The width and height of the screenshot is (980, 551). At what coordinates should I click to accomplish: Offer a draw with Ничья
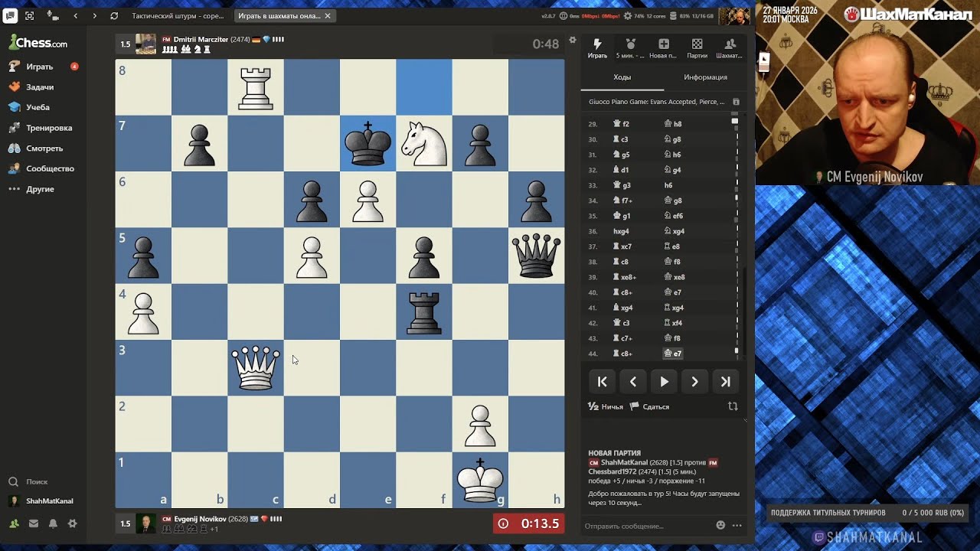606,407
